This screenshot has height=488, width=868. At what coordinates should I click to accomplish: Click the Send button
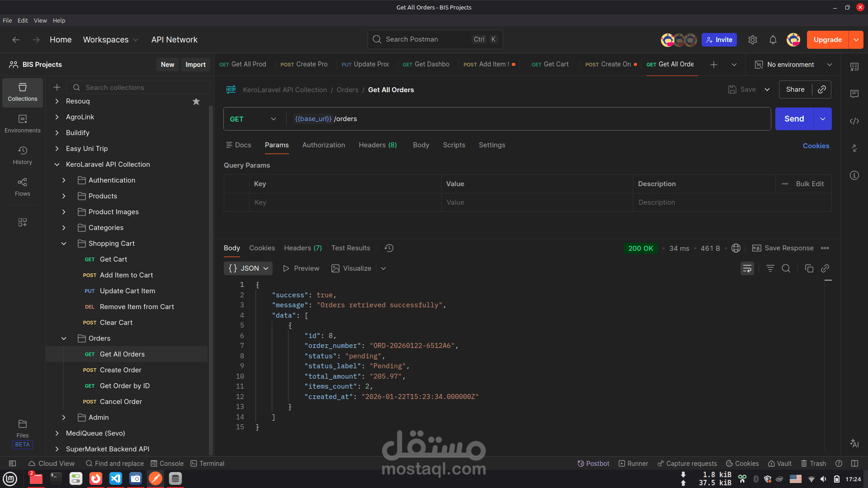[794, 119]
